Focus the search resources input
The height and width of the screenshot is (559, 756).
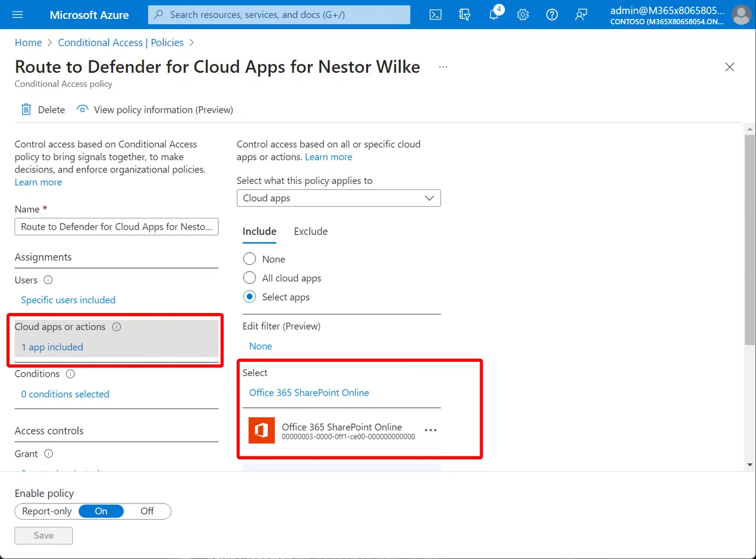(x=279, y=15)
